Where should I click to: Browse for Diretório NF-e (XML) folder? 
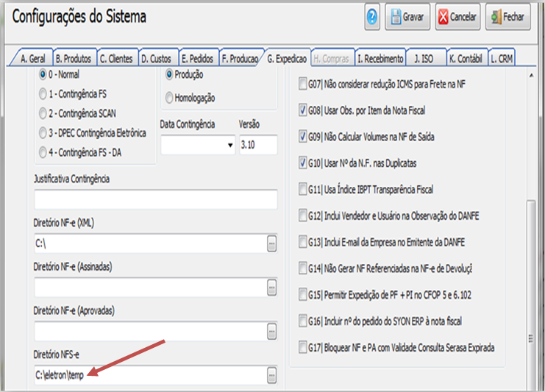click(271, 242)
